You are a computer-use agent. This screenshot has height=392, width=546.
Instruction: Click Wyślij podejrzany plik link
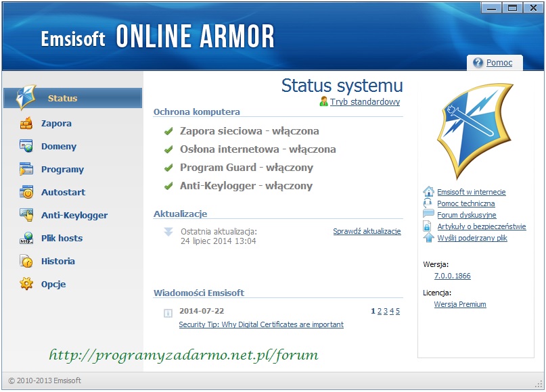[472, 238]
